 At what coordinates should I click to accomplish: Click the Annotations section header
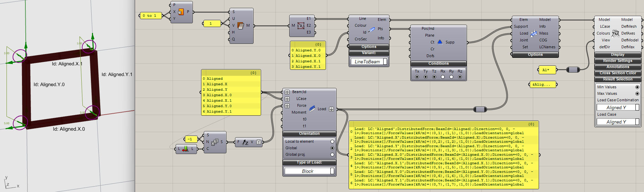618,67
